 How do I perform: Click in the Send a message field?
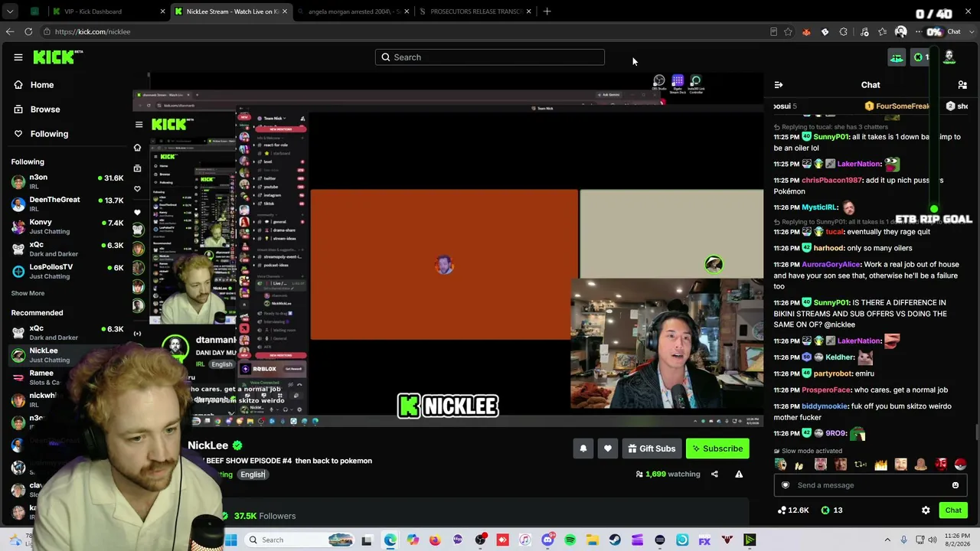871,485
